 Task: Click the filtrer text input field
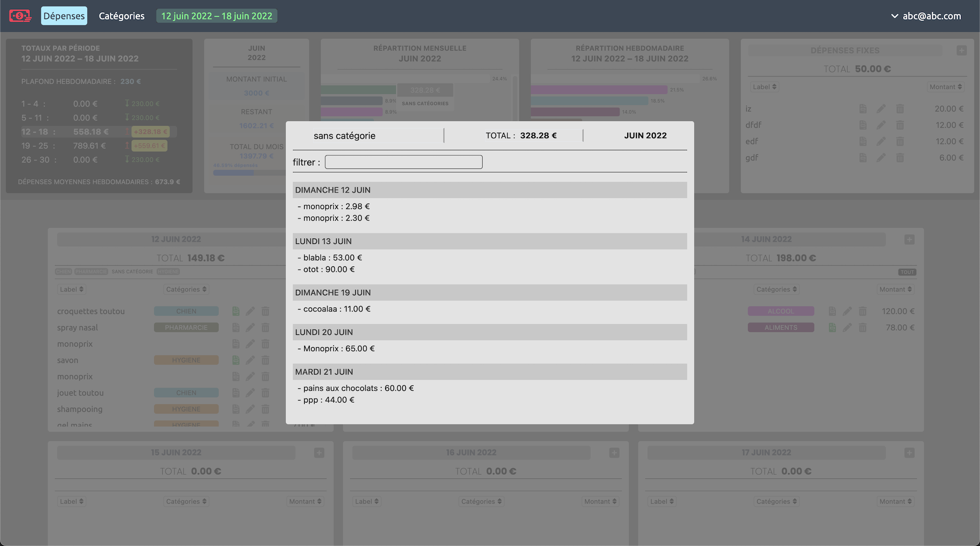tap(403, 162)
